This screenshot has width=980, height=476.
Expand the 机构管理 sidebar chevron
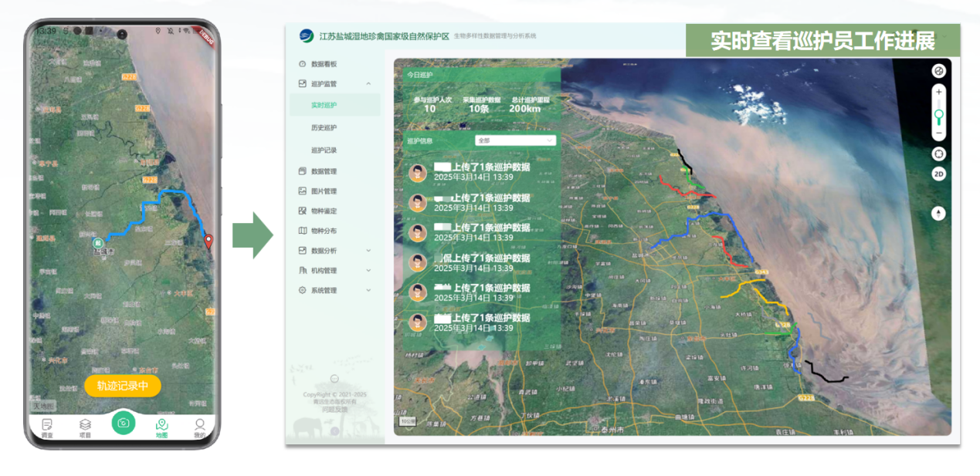coord(368,271)
